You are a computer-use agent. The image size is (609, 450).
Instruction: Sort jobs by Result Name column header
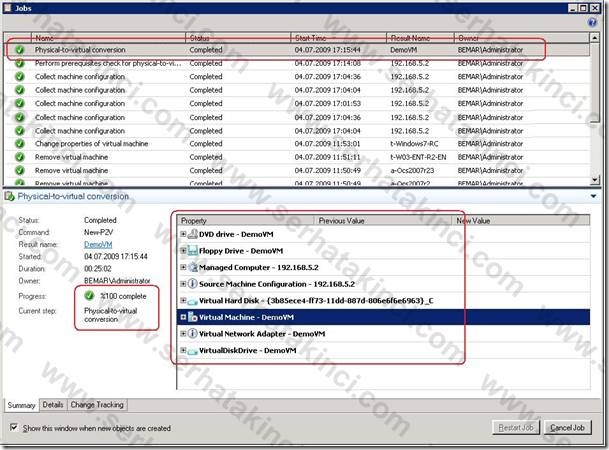coord(420,38)
